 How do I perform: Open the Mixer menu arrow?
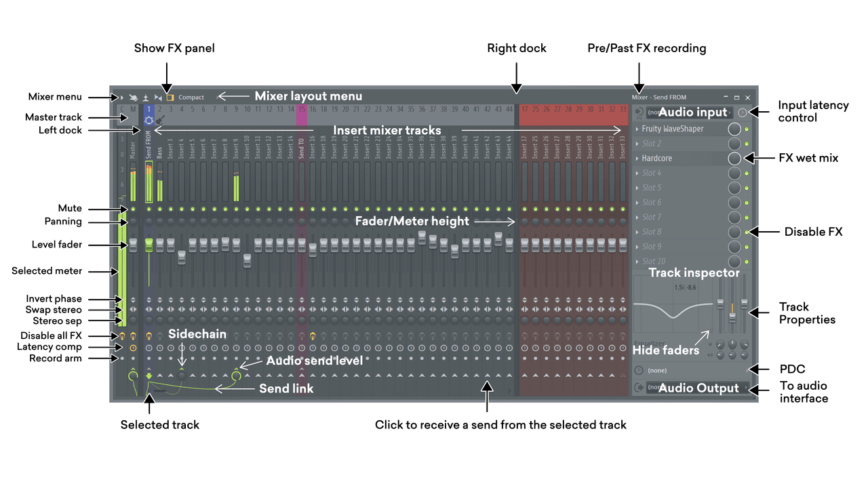(122, 97)
